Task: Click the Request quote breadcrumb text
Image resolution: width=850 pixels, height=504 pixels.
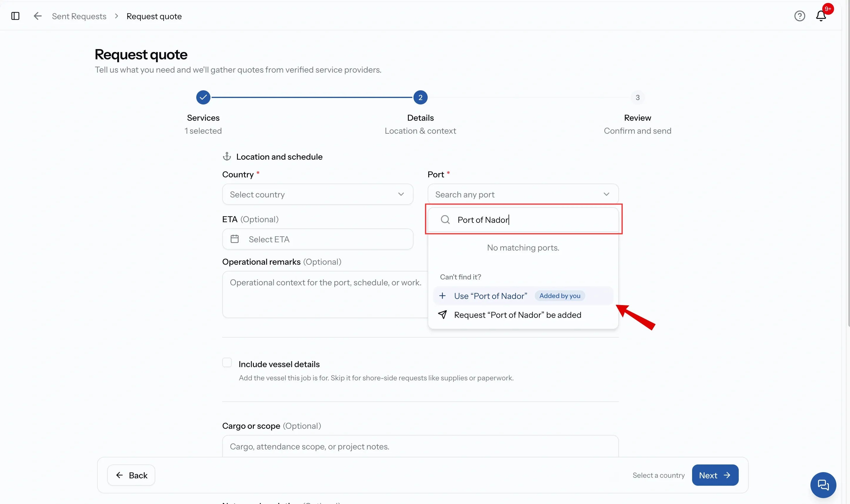Action: click(x=154, y=16)
